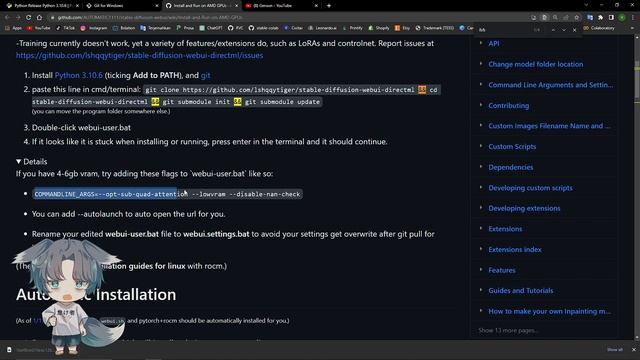
Task: Click Show all in the downloads bar
Action: (x=615, y=350)
